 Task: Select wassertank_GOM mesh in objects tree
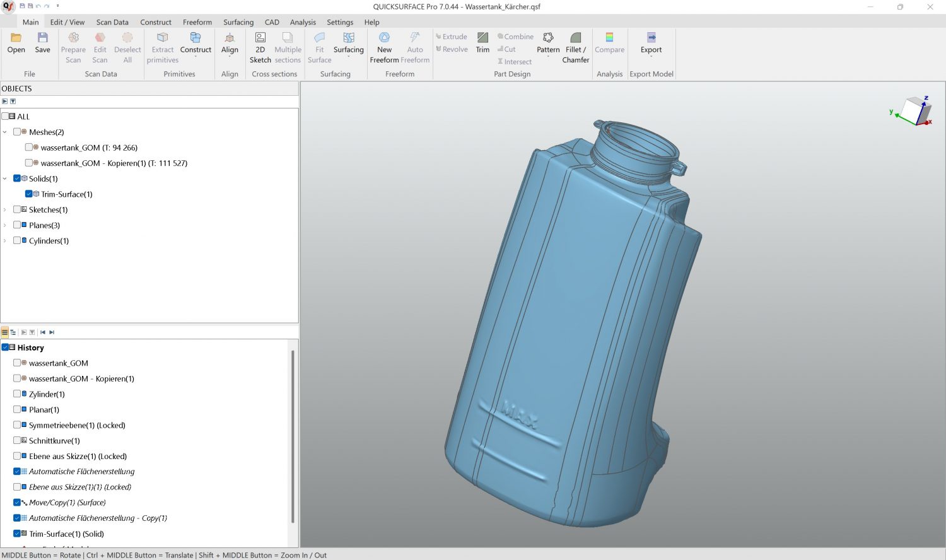[x=88, y=148]
